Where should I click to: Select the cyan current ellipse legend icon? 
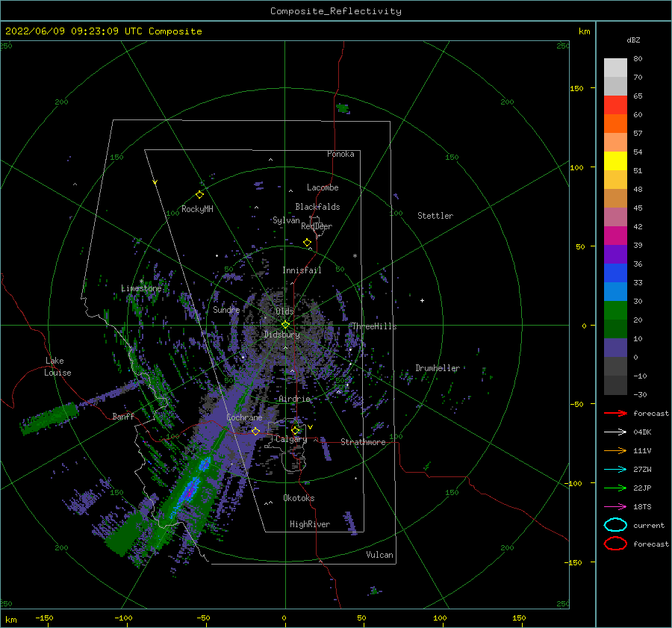(615, 525)
